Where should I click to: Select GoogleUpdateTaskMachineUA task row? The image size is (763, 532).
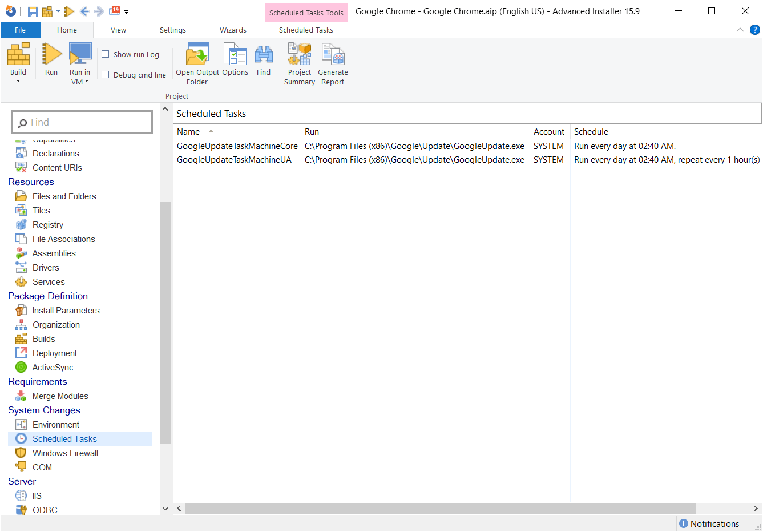coord(467,160)
